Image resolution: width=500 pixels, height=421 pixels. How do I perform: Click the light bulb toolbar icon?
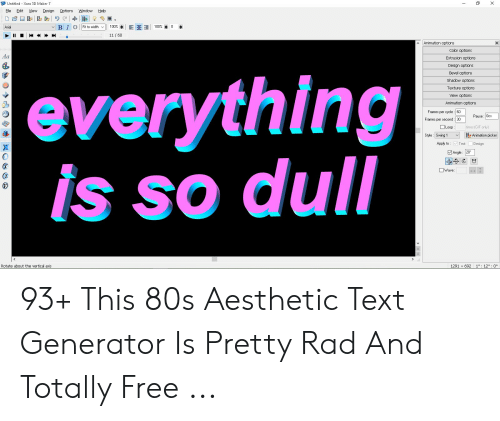94,19
